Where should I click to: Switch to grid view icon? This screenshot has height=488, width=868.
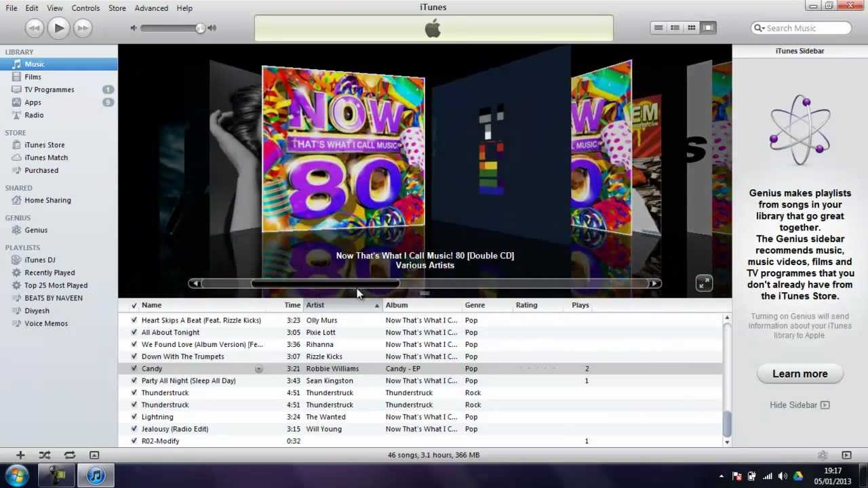pyautogui.click(x=691, y=28)
